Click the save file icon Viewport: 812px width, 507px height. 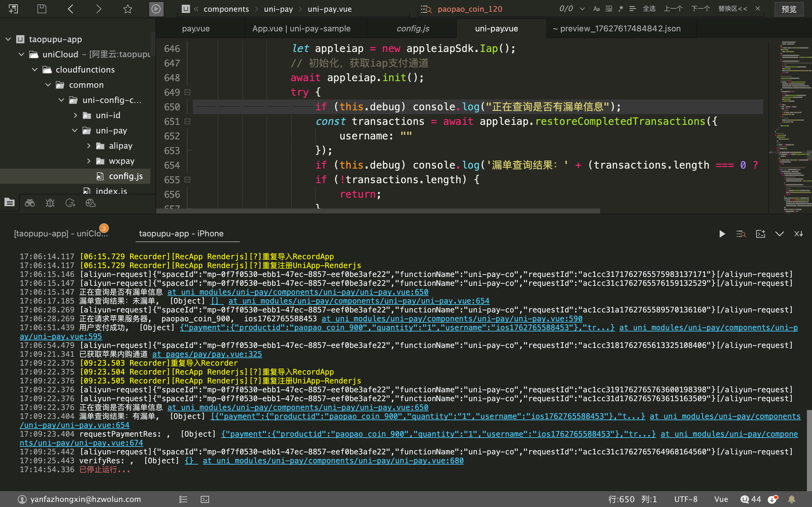click(42, 9)
